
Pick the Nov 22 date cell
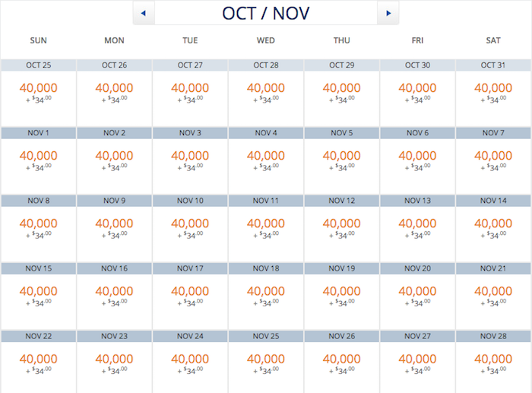pyautogui.click(x=38, y=362)
